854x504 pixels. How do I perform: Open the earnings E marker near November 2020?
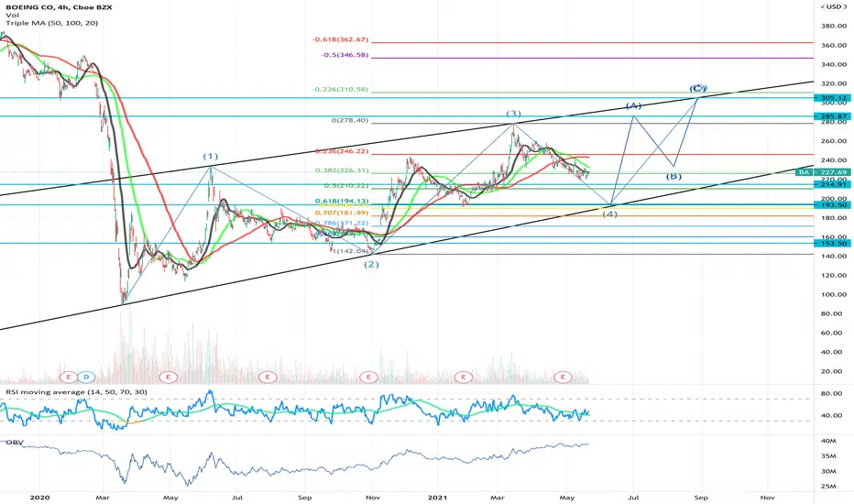coord(368,377)
